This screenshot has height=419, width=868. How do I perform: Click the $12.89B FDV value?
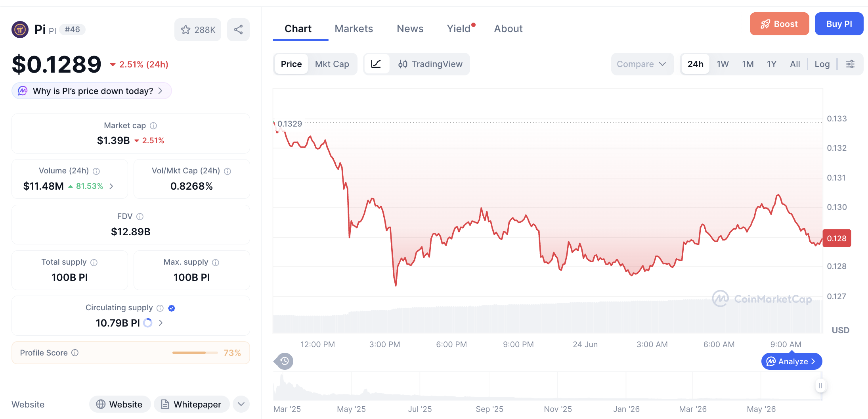[x=130, y=232]
